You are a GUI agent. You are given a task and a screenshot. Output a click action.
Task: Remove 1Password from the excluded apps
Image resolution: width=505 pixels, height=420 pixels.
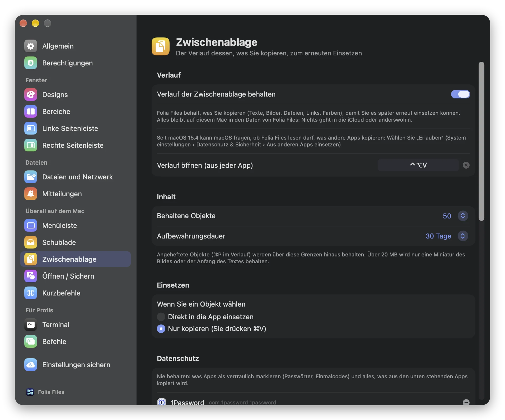click(466, 402)
